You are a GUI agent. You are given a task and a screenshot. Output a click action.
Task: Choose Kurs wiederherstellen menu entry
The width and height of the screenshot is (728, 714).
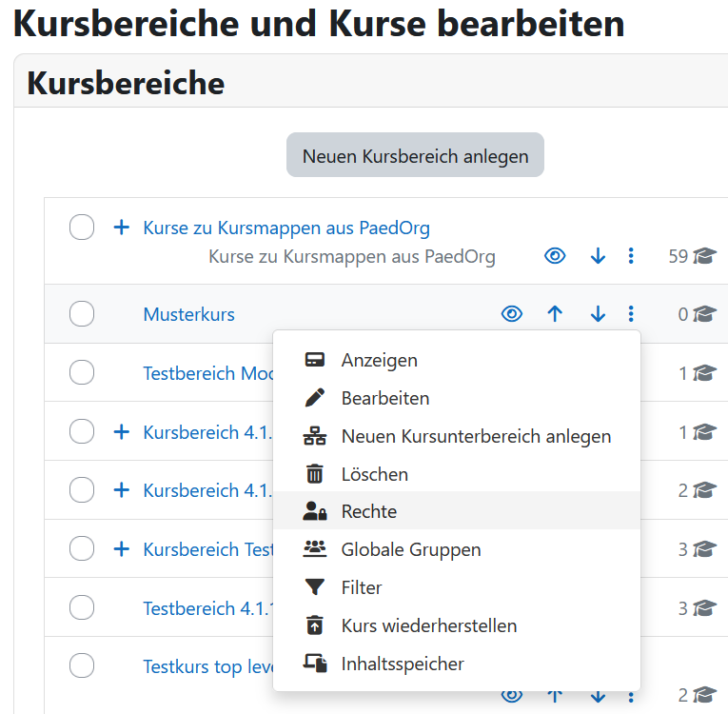click(x=457, y=625)
